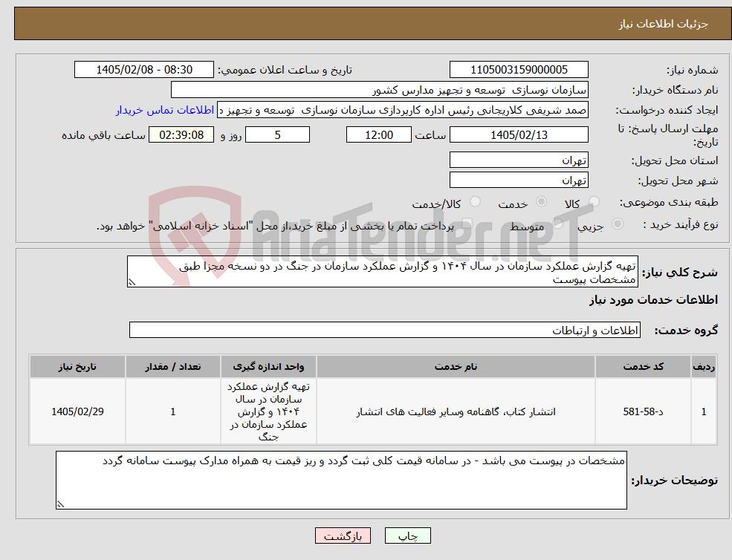Click the طبقه بندی موضوعی label
The width and height of the screenshot is (732, 560).
tap(669, 202)
